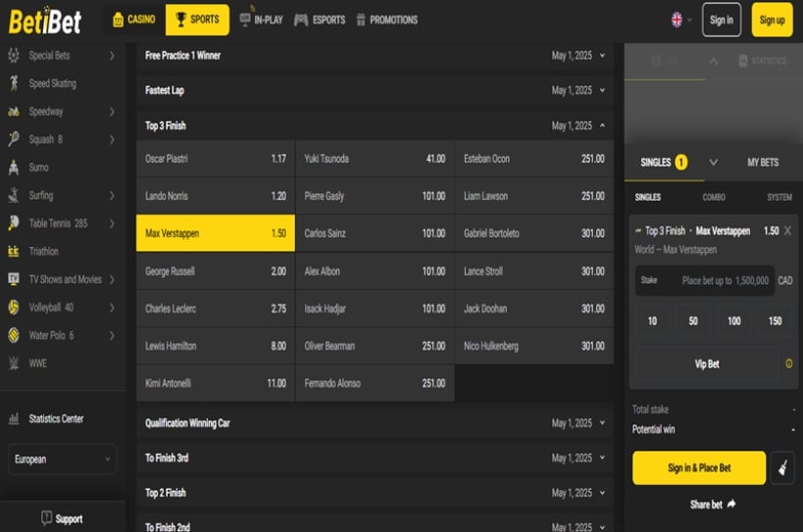Click the Sign up button
The width and height of the screenshot is (803, 532).
(772, 20)
